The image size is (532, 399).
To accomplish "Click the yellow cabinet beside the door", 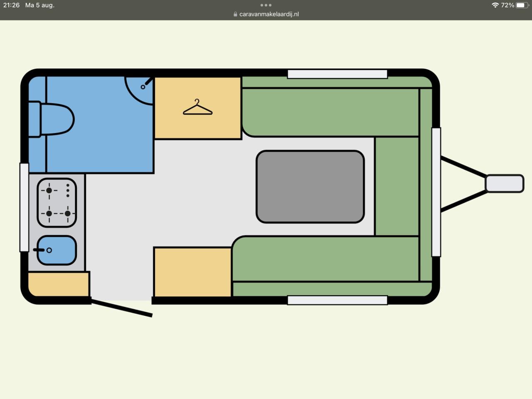I will [x=192, y=272].
